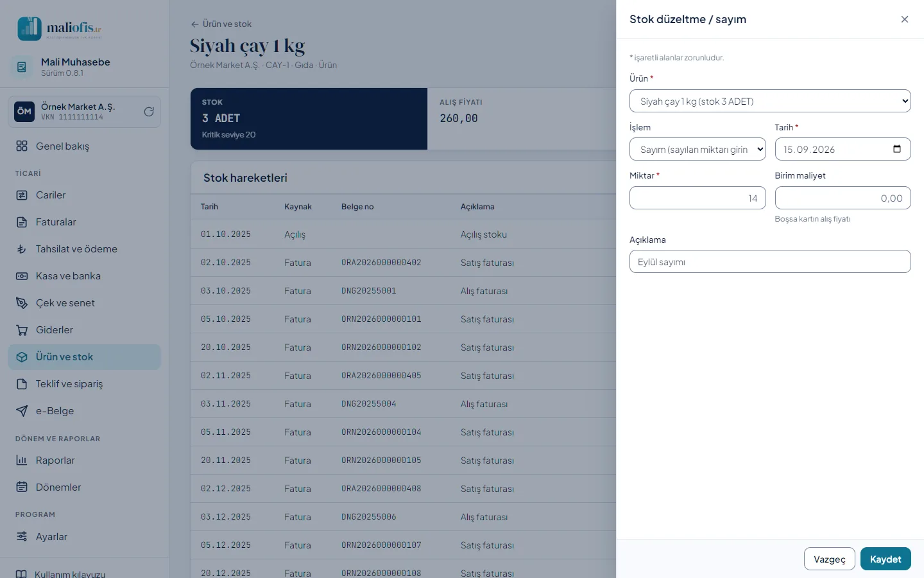Go to Faturalar menu item

[x=85, y=222]
